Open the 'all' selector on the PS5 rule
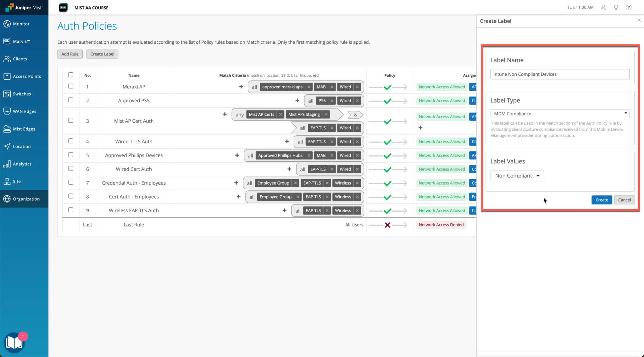The image size is (644, 357). tap(310, 100)
